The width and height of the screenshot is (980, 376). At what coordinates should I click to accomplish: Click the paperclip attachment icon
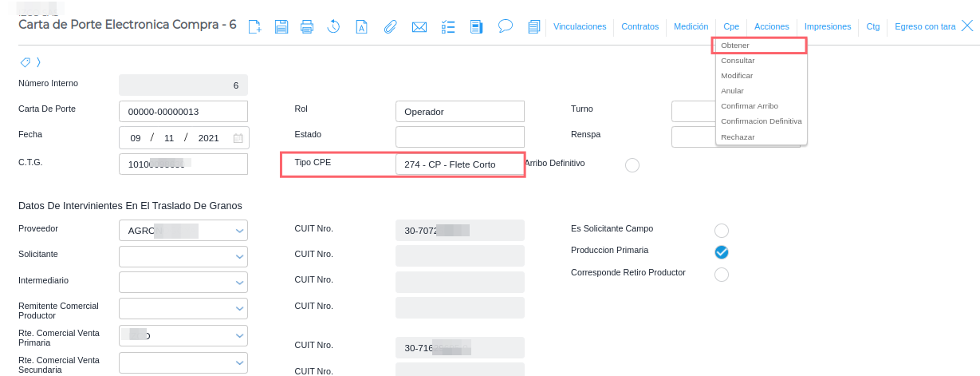[x=390, y=27]
